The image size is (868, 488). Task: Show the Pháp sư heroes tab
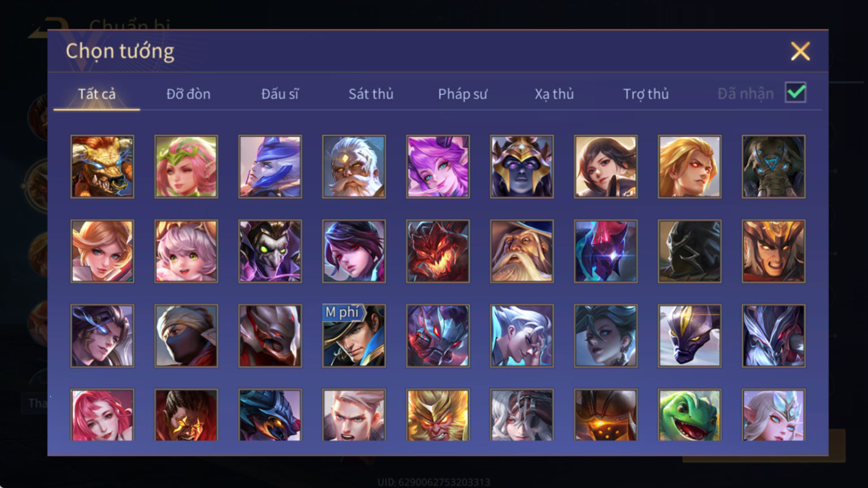click(463, 94)
